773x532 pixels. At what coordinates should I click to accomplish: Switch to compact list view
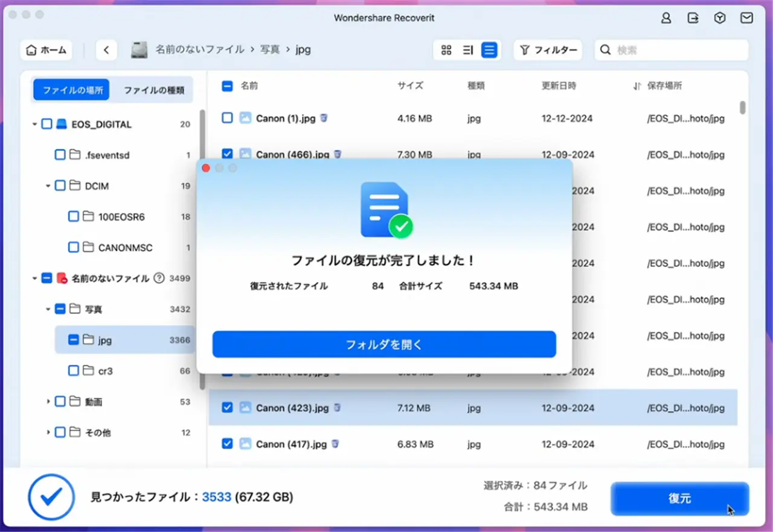pos(467,50)
